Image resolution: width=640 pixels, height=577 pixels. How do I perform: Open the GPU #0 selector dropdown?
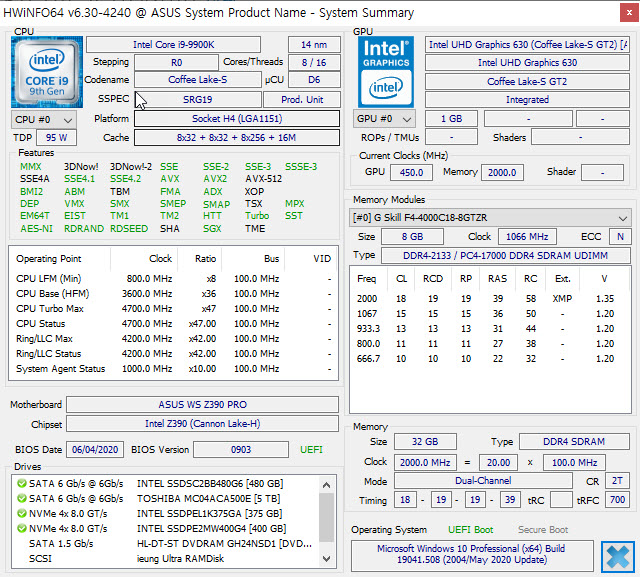coord(383,119)
